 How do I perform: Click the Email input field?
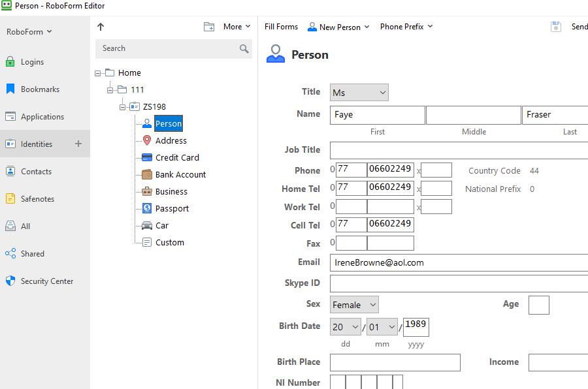tap(457, 262)
